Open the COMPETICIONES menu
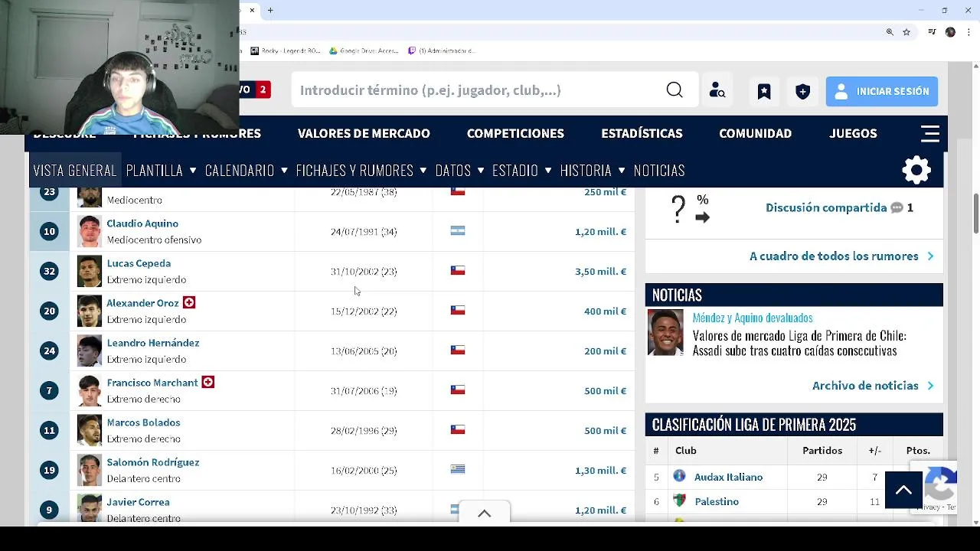The image size is (980, 551). tap(515, 133)
